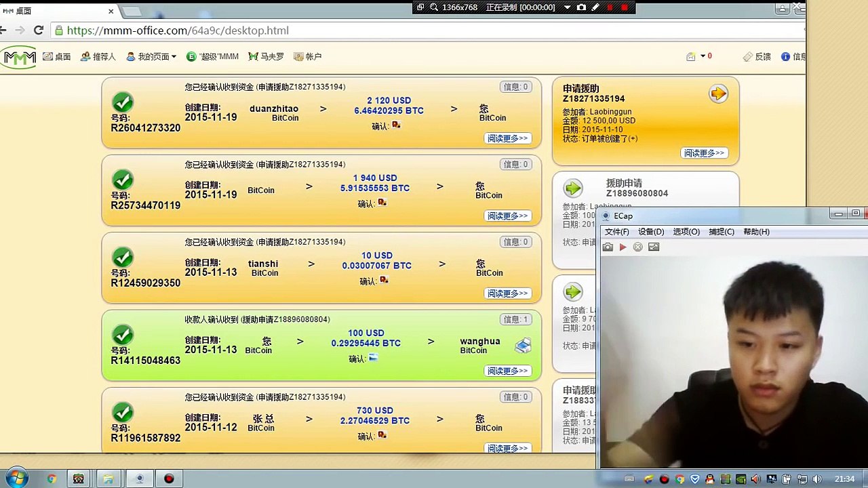The image size is (868, 488).
Task: Click the amount 2 120 USD
Action: click(389, 101)
